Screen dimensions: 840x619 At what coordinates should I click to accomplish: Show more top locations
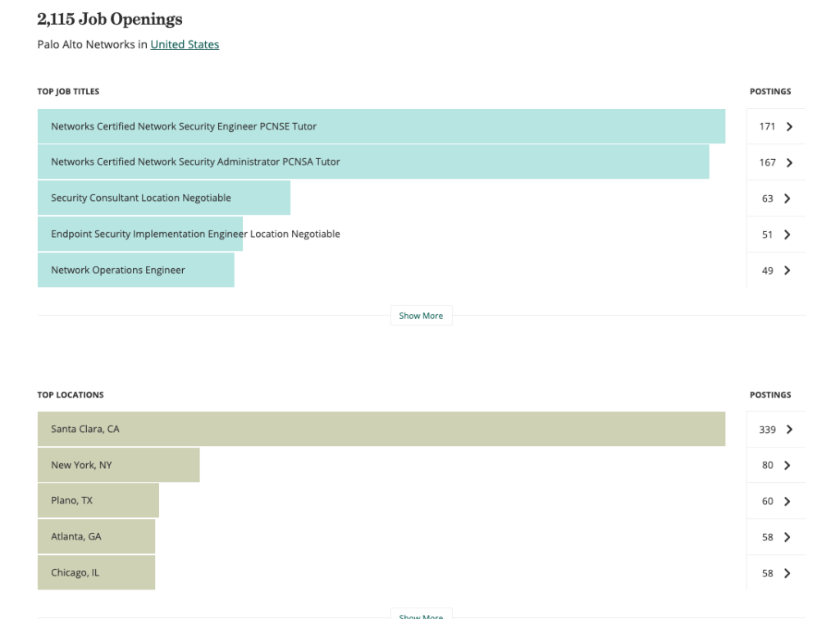421,615
